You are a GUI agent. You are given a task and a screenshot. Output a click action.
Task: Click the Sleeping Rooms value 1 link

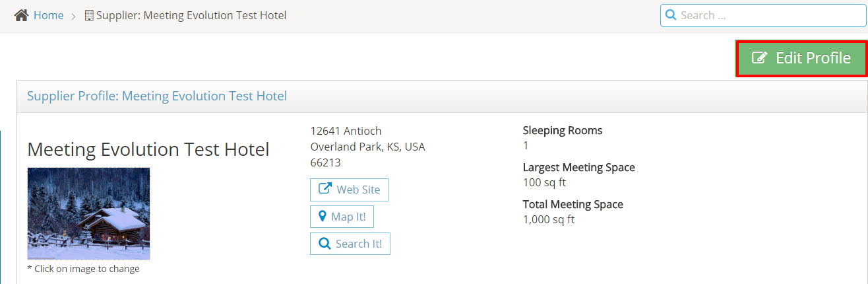click(526, 145)
